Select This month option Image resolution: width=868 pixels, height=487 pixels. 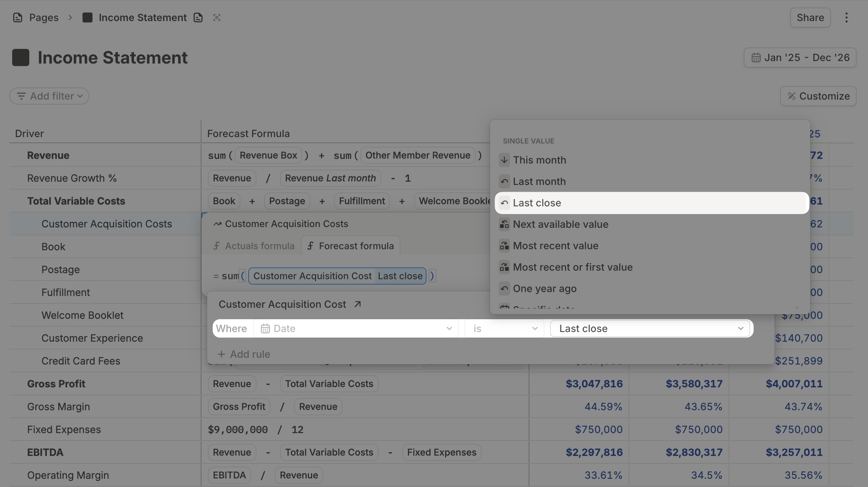coord(539,160)
